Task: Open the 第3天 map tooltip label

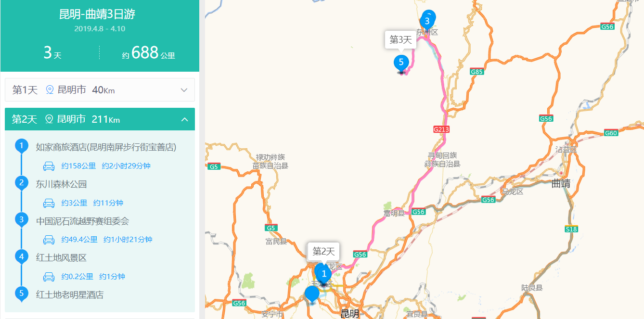Action: tap(400, 40)
